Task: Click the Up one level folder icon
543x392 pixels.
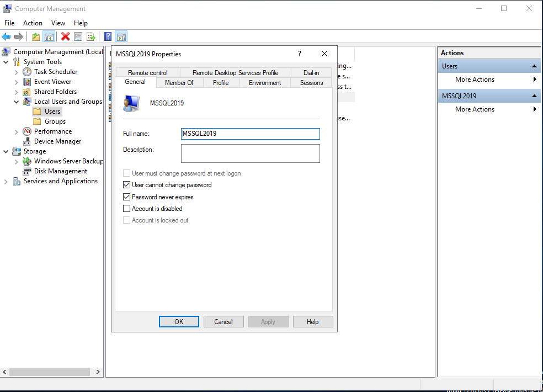Action: (36, 36)
